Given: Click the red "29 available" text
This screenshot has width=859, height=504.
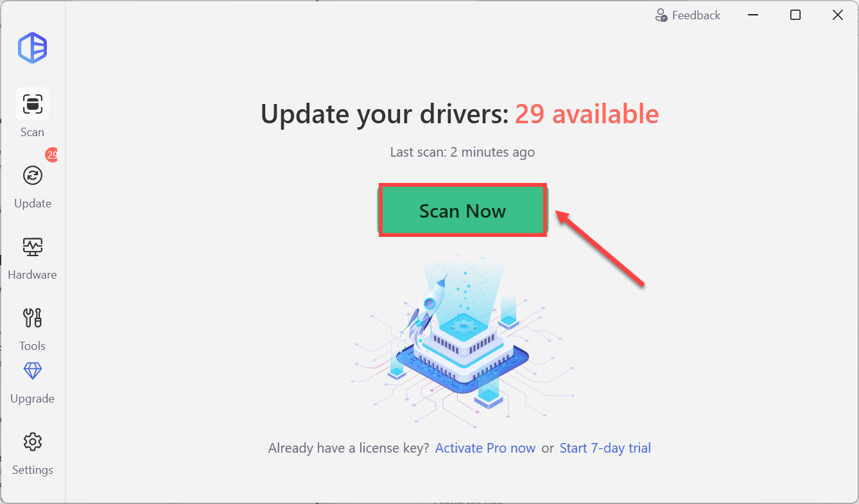Looking at the screenshot, I should (587, 114).
